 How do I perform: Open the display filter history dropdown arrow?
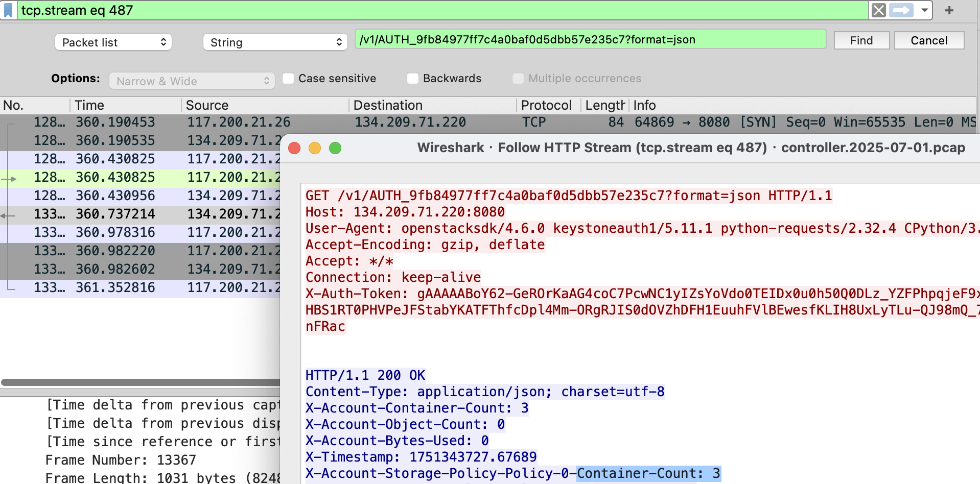(924, 10)
